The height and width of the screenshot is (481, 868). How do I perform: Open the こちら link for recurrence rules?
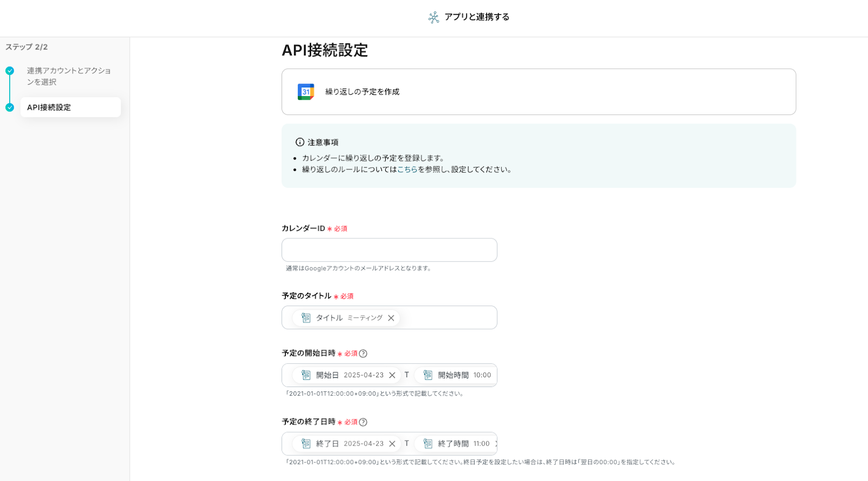click(x=407, y=169)
